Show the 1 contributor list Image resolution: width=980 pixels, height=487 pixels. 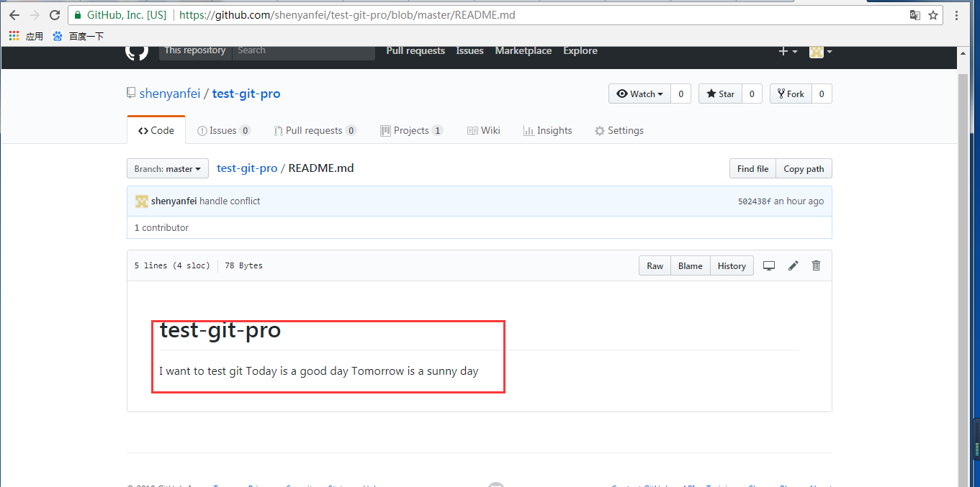(161, 227)
